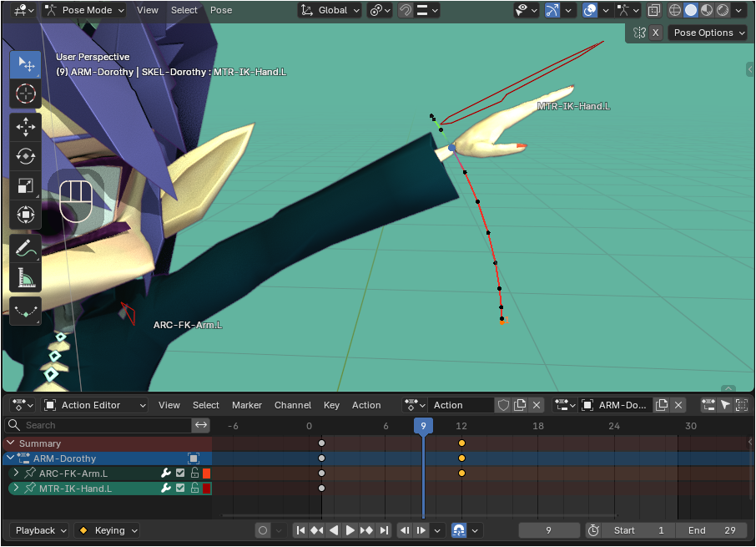Toggle the checkbox on ARC-FK-Arm.L channel
The height and width of the screenshot is (547, 756).
coord(180,474)
